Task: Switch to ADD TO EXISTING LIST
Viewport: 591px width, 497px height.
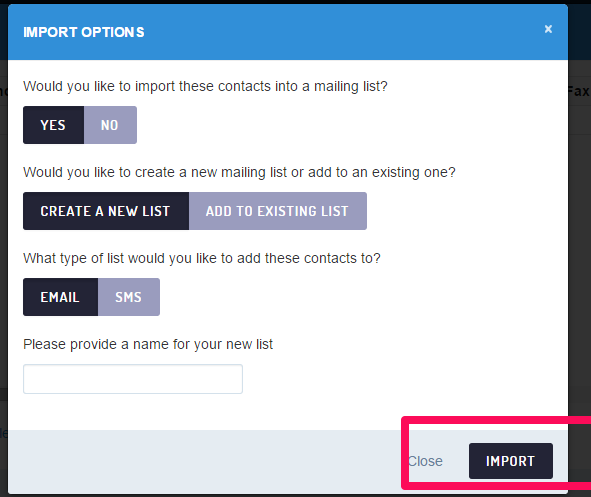Action: (x=278, y=211)
